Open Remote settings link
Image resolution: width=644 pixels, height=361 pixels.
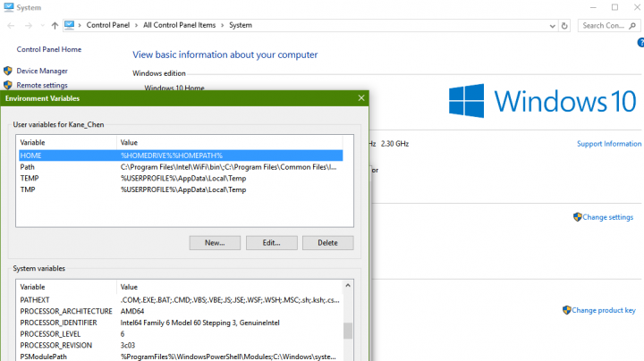[42, 85]
